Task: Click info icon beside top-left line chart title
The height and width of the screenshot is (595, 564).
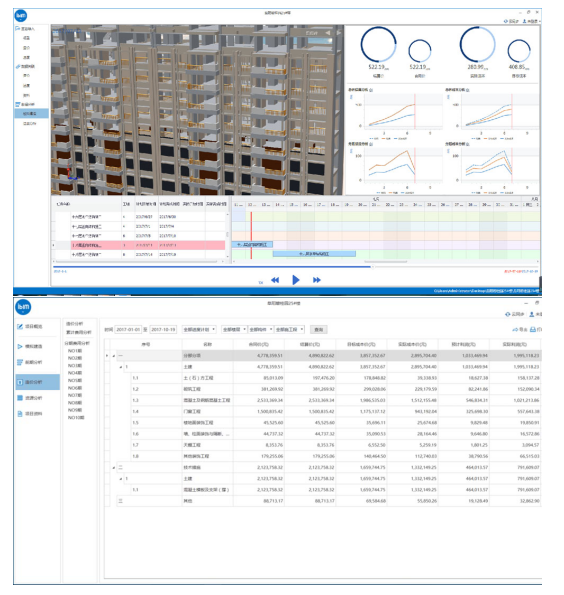Action: [x=371, y=90]
